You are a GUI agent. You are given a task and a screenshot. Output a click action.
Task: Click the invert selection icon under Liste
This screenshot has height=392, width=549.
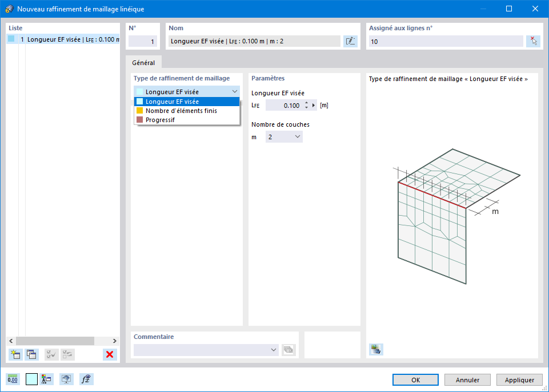click(x=67, y=354)
